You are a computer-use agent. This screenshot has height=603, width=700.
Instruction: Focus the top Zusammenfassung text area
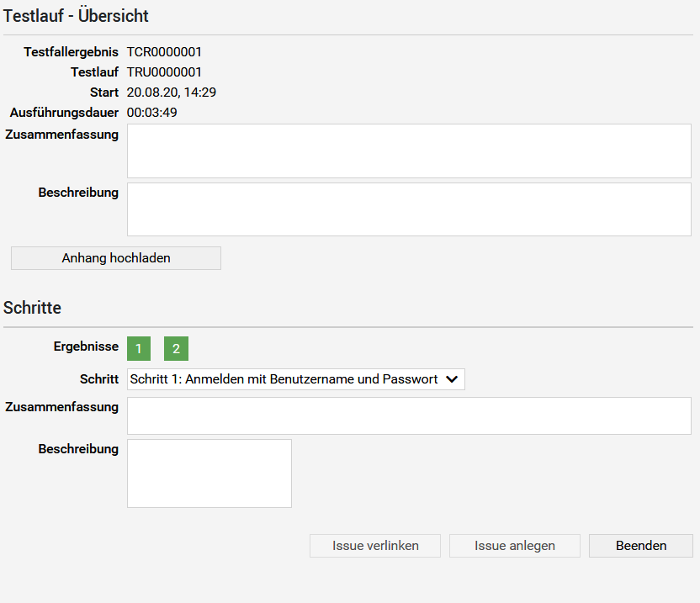pyautogui.click(x=409, y=151)
